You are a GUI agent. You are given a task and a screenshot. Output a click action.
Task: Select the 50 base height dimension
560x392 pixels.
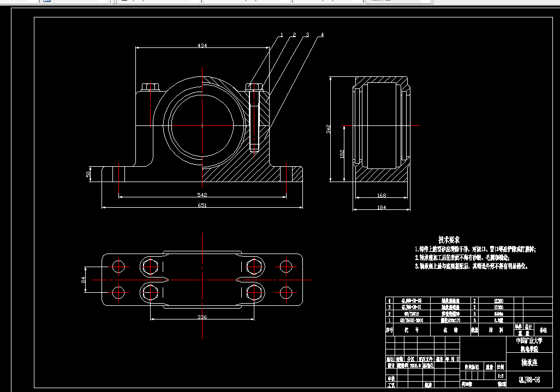point(88,174)
